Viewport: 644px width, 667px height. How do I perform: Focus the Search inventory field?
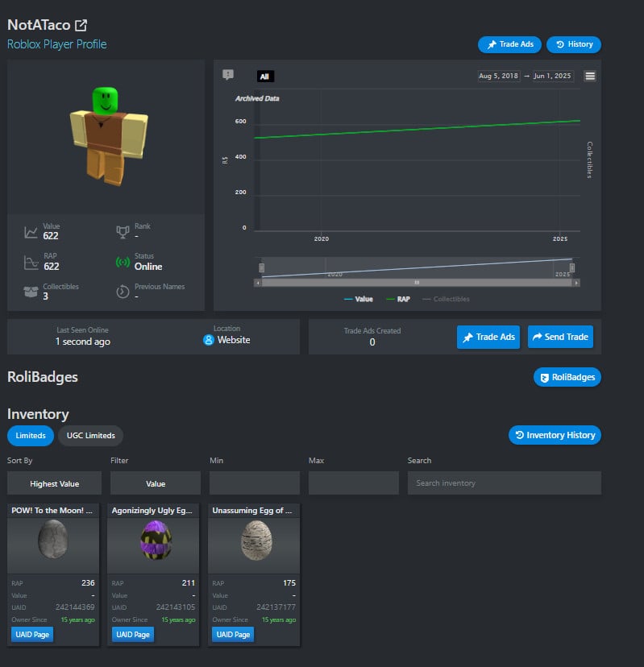pyautogui.click(x=505, y=483)
